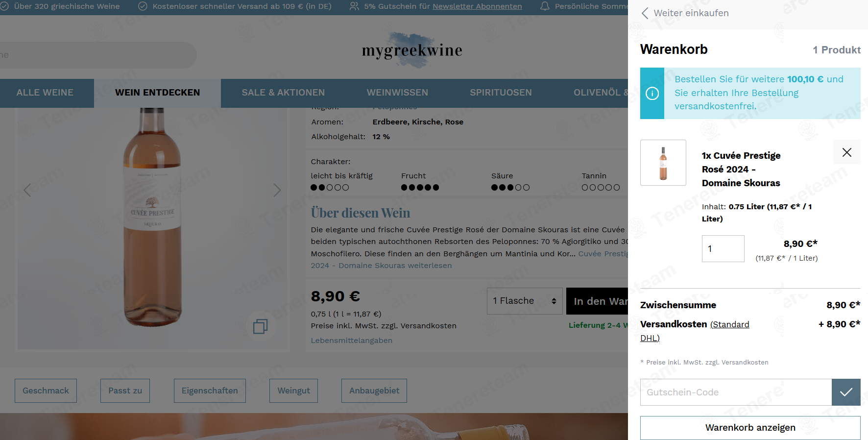Click the leicht bis kräftig rating dots
This screenshot has height=440, width=868.
point(330,188)
